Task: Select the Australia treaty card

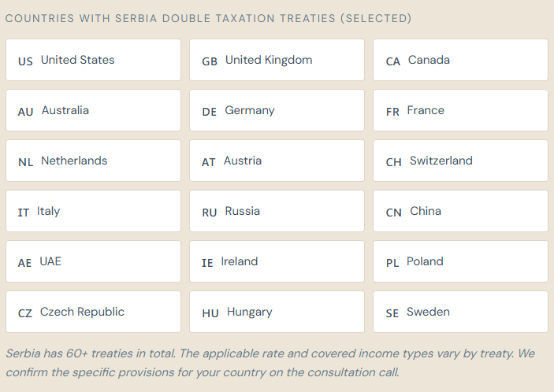Action: [93, 110]
